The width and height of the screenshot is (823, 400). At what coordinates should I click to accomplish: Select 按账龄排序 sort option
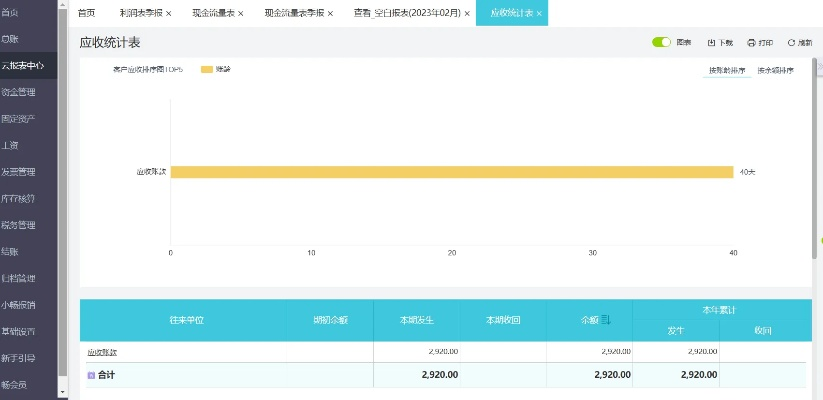[x=726, y=71]
